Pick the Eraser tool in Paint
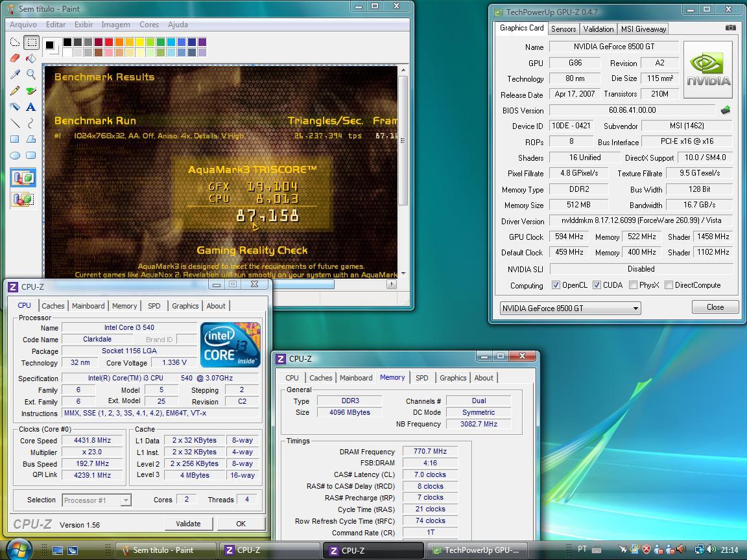This screenshot has width=747, height=560. coord(15,58)
